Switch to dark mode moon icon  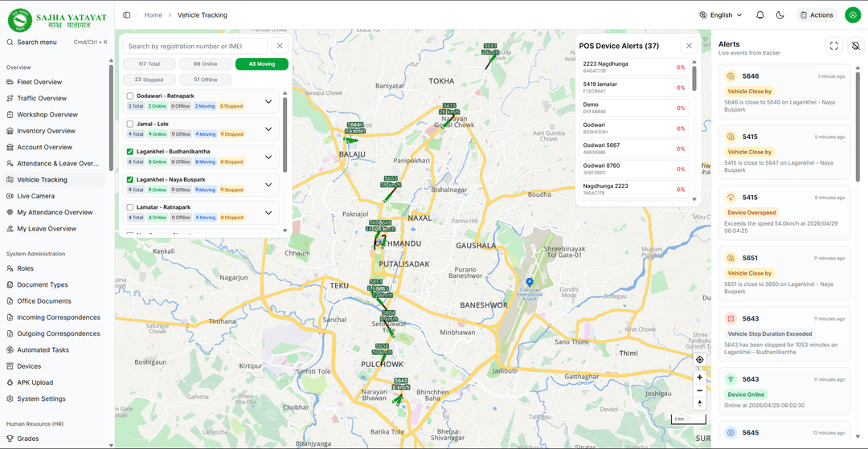[780, 15]
